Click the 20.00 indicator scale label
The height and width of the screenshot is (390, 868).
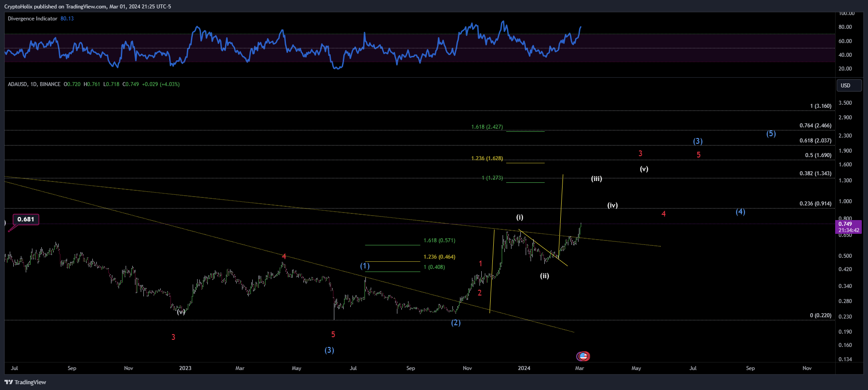click(x=845, y=69)
